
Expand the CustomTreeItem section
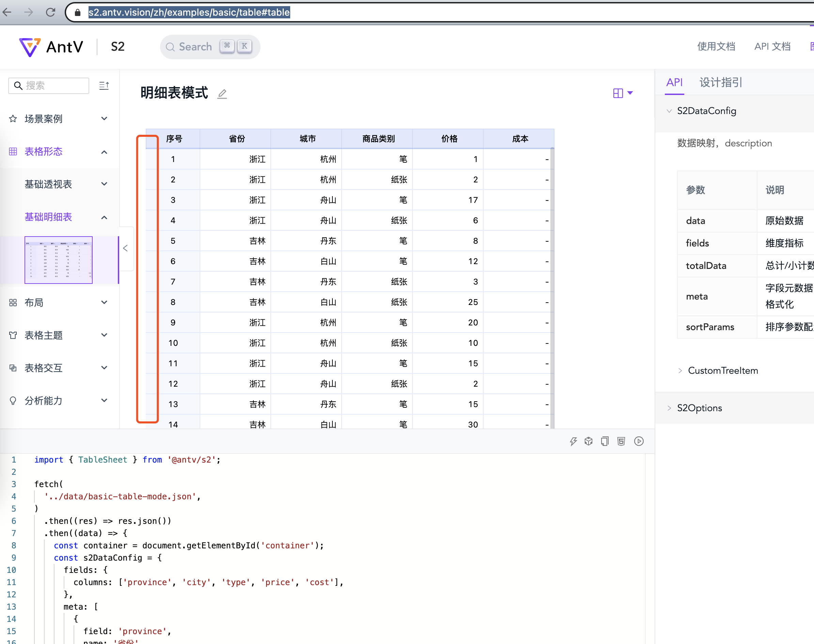coord(722,370)
